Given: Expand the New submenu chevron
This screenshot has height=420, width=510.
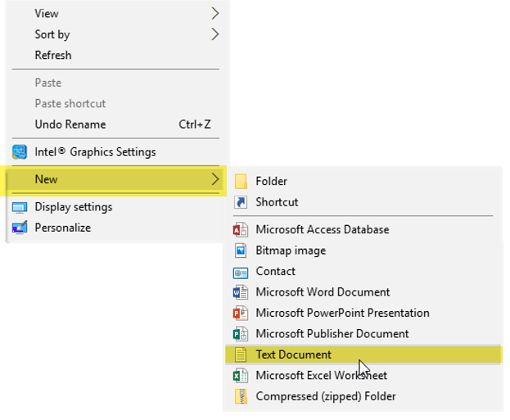Looking at the screenshot, I should 215,179.
